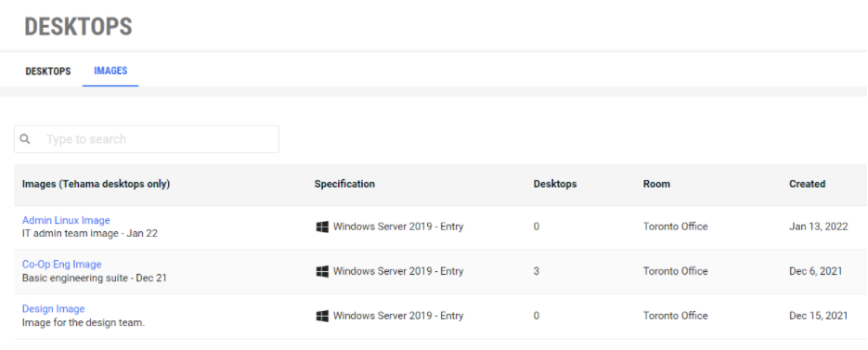Select the Images tab
Screen dimensions: 868x350
point(110,71)
